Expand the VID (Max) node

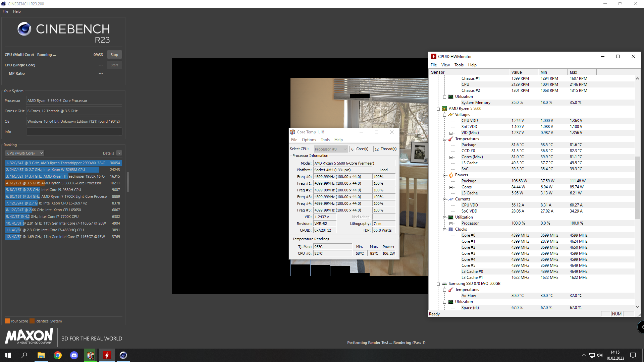coord(451,133)
